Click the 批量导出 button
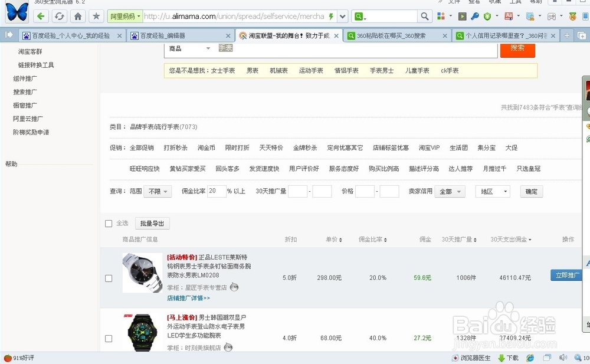Image resolution: width=590 pixels, height=364 pixels. 152,223
